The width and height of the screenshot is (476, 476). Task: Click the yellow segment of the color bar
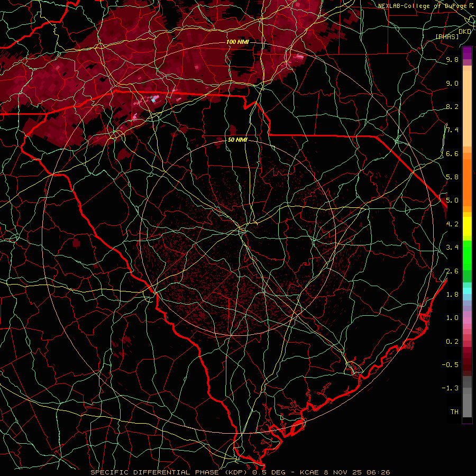pos(467,226)
